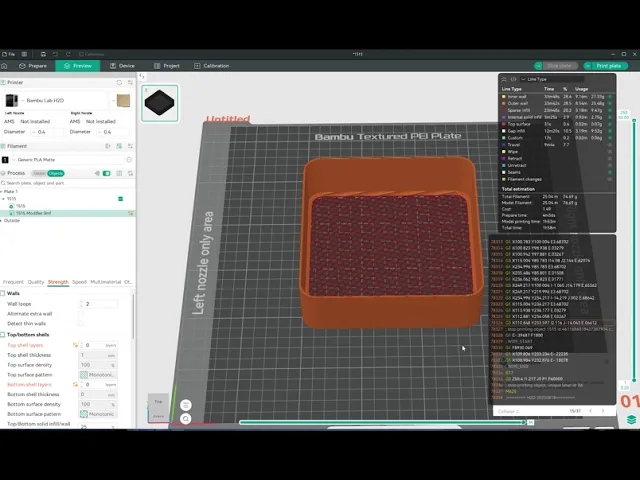The height and width of the screenshot is (480, 640).
Task: Open the File menu
Action: [9, 54]
